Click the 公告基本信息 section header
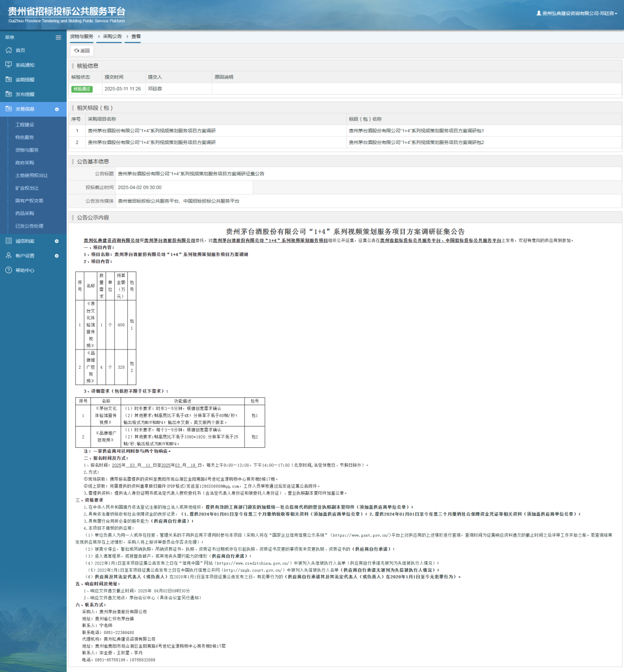Image resolution: width=624 pixels, height=672 pixels. coord(93,162)
